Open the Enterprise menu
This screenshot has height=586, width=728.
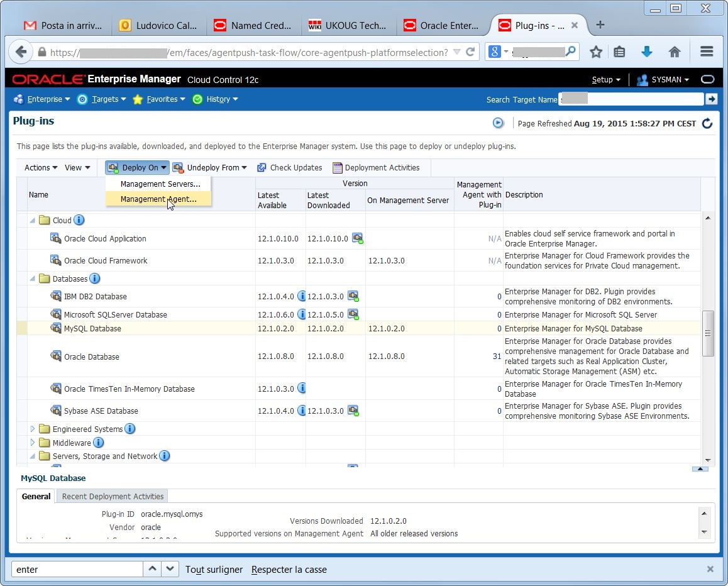coord(42,99)
